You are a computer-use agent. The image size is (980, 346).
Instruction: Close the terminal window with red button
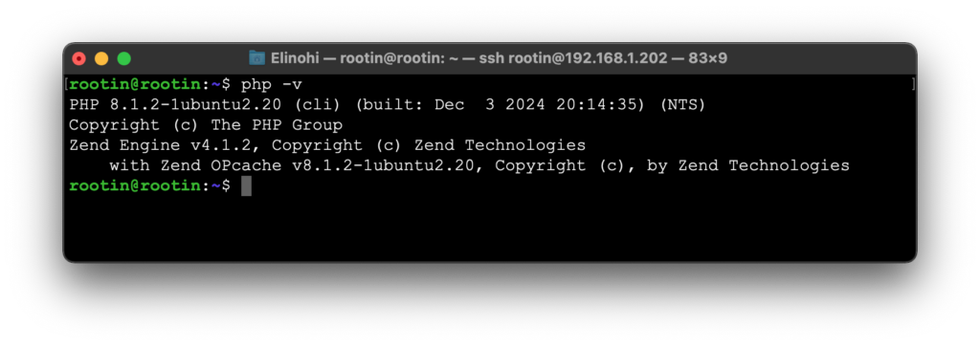(x=78, y=58)
